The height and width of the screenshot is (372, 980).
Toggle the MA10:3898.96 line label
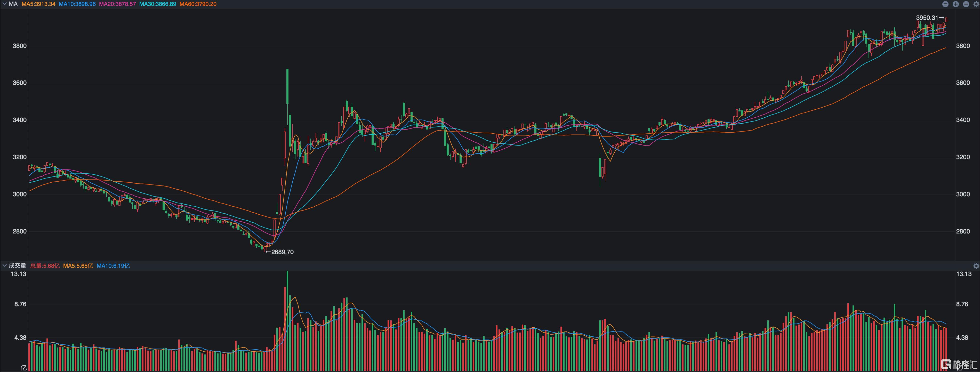77,4
